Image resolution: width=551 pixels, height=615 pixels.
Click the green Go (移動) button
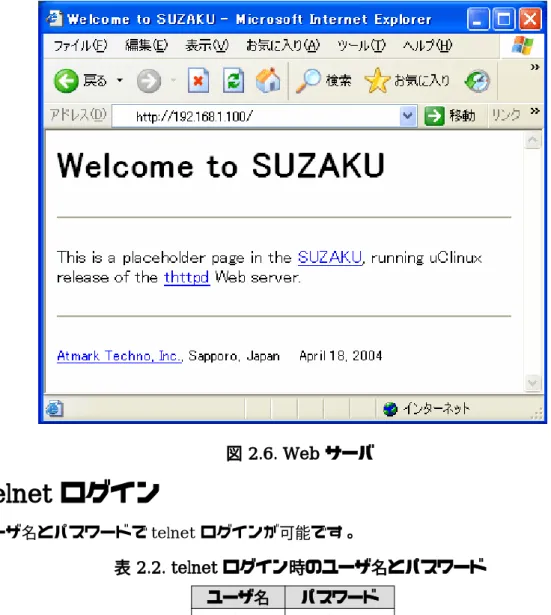(x=450, y=116)
